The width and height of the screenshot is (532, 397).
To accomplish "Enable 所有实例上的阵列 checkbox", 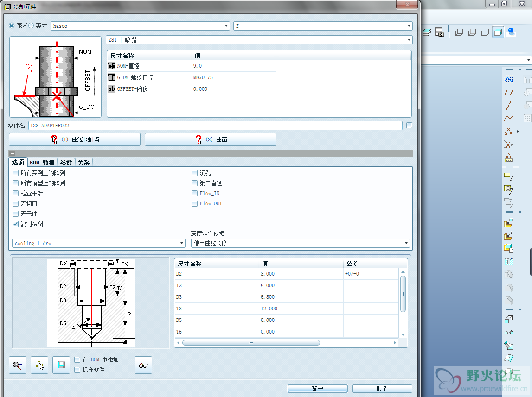I will pos(16,173).
